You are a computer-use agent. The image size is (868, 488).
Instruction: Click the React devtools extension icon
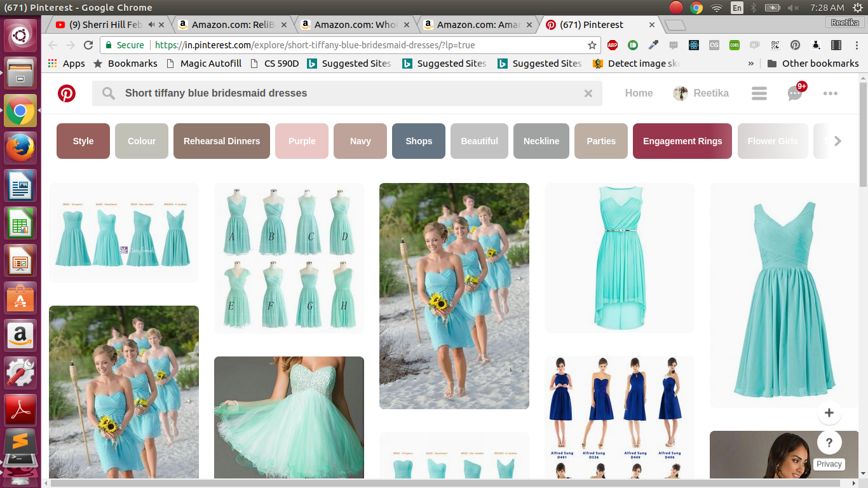[x=694, y=45]
